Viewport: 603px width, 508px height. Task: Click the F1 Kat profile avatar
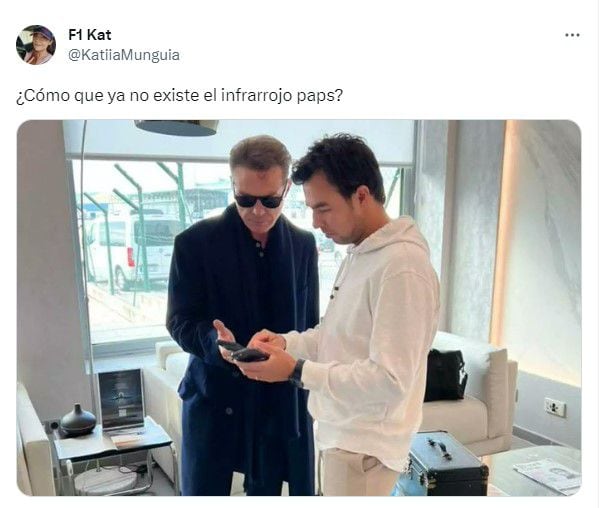[36, 45]
